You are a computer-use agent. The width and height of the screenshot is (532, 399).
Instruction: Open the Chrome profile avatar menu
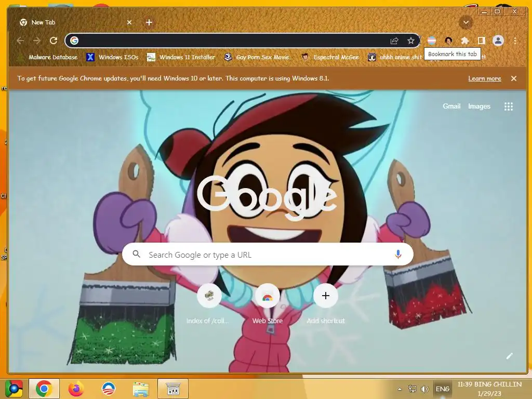498,41
